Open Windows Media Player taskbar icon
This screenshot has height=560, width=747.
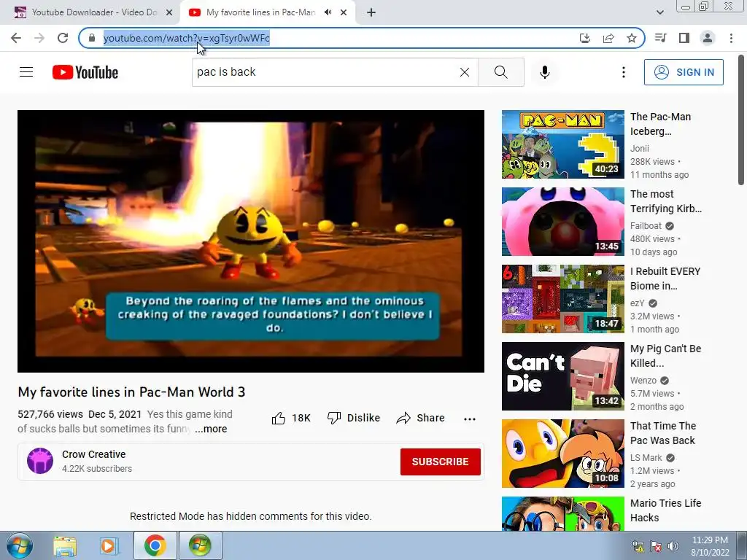[x=109, y=545]
